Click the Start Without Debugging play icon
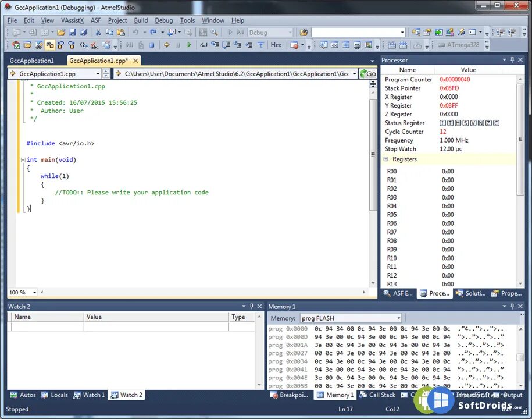The height and width of the screenshot is (419, 532). [x=230, y=32]
